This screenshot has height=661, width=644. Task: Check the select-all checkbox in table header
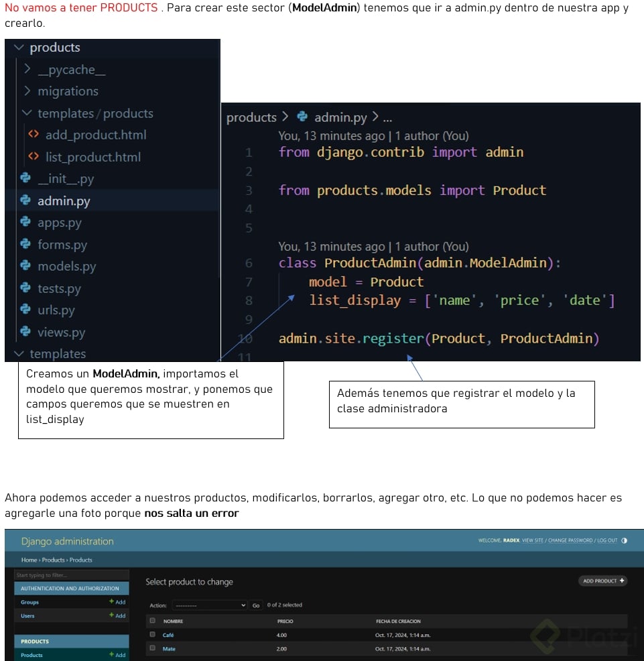click(153, 621)
